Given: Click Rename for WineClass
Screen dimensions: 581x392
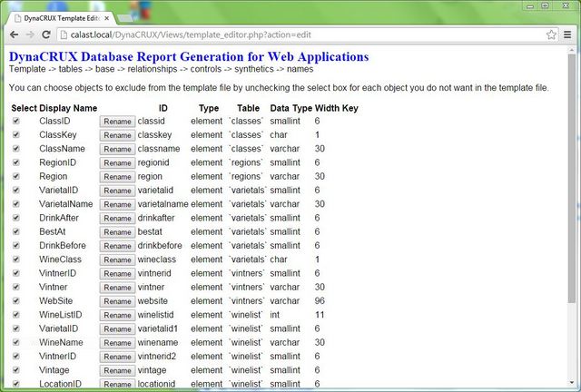Looking at the screenshot, I should click(117, 260).
